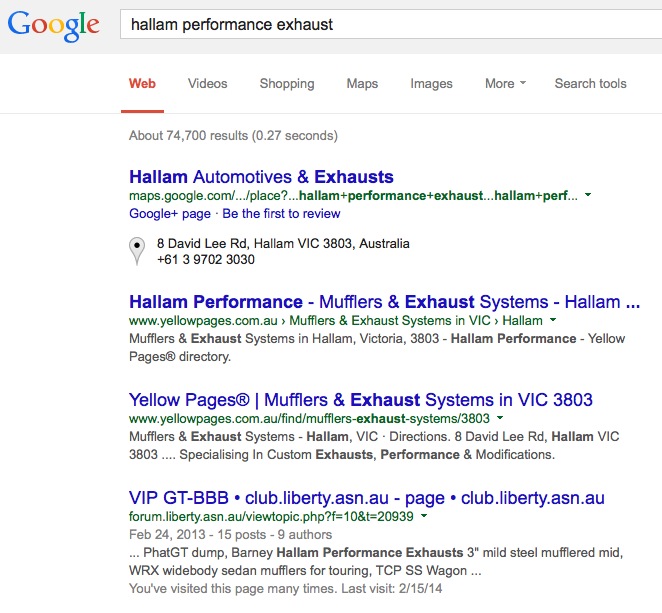Expand the arrow after the mufflers-exhaust-systems/3803 URL

click(x=500, y=418)
